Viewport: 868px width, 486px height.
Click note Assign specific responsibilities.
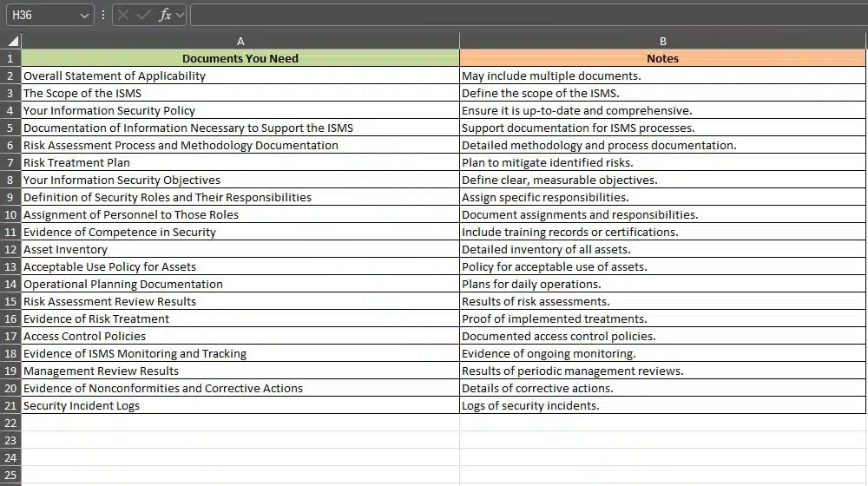(662, 197)
